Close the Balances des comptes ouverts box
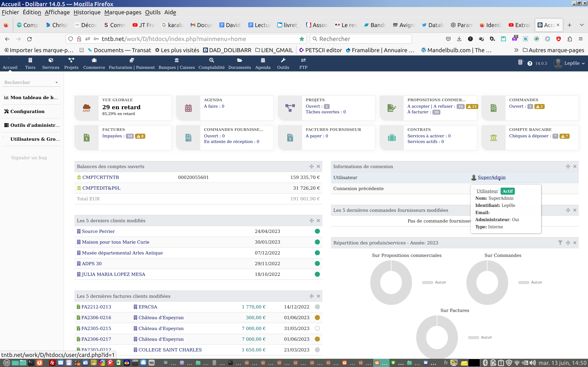This screenshot has height=367, width=588. 318,167
